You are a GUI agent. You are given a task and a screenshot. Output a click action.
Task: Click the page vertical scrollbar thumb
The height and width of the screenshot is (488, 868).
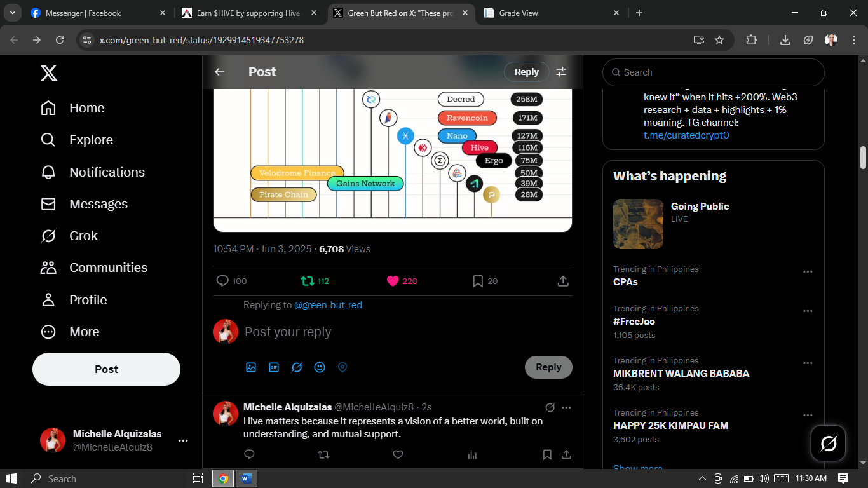863,158
